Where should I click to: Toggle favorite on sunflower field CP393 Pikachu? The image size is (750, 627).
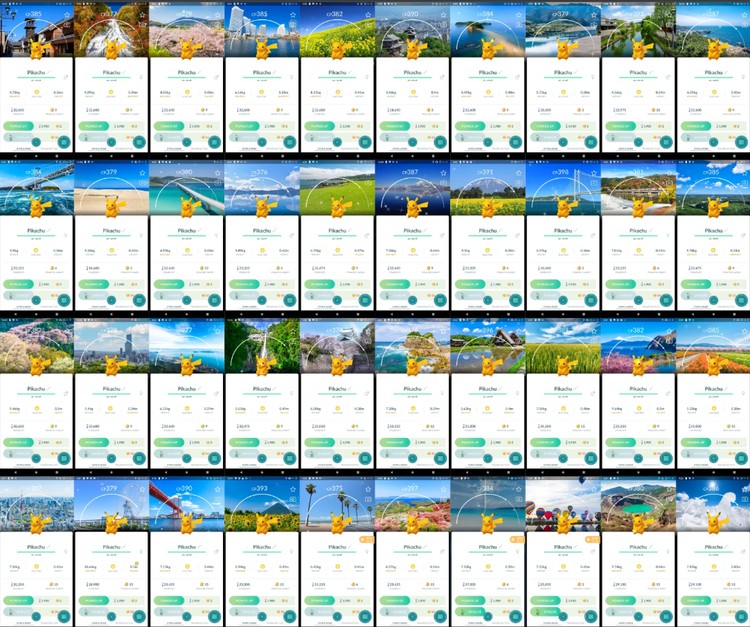(293, 489)
